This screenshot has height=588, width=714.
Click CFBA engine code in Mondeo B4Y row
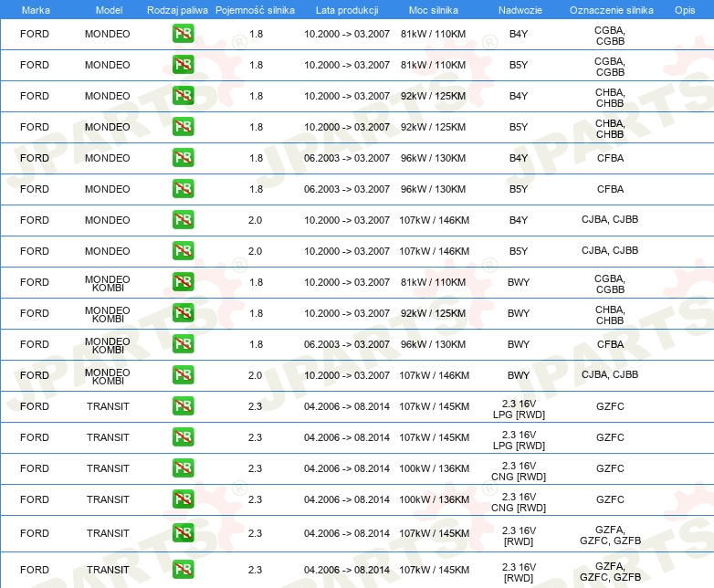pyautogui.click(x=610, y=158)
